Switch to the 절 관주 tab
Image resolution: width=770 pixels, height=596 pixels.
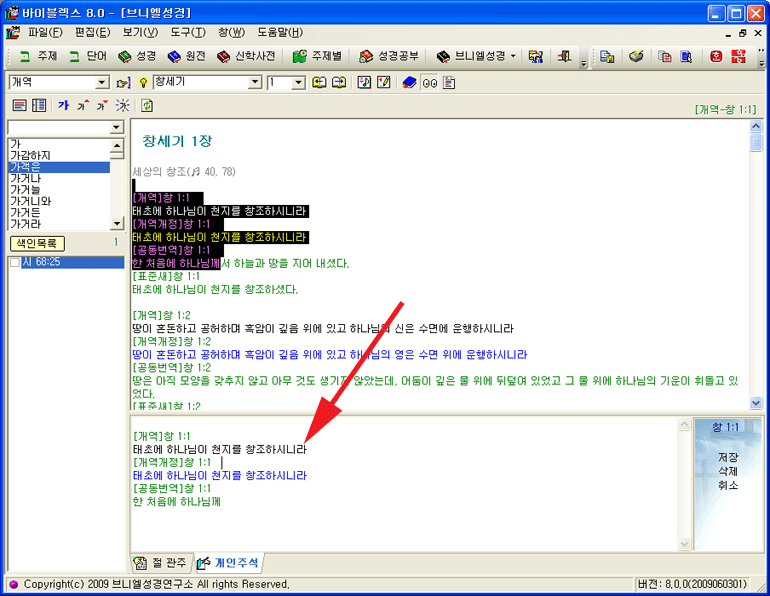coord(161,563)
